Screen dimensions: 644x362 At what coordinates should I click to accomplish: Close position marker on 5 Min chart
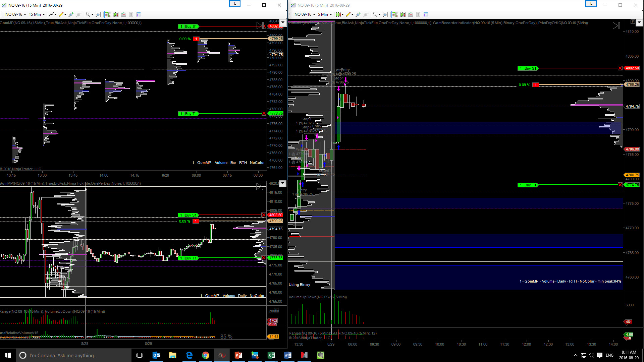tap(536, 85)
